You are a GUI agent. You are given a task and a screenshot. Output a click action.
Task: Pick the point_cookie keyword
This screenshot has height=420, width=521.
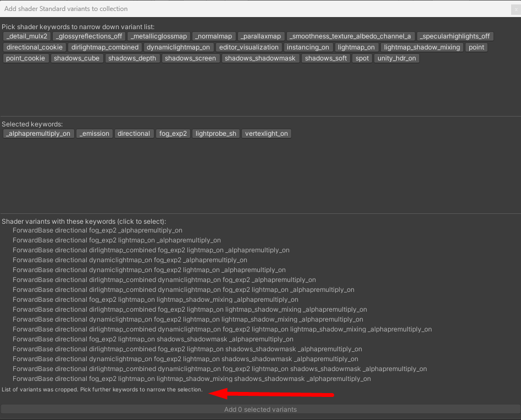coord(26,58)
